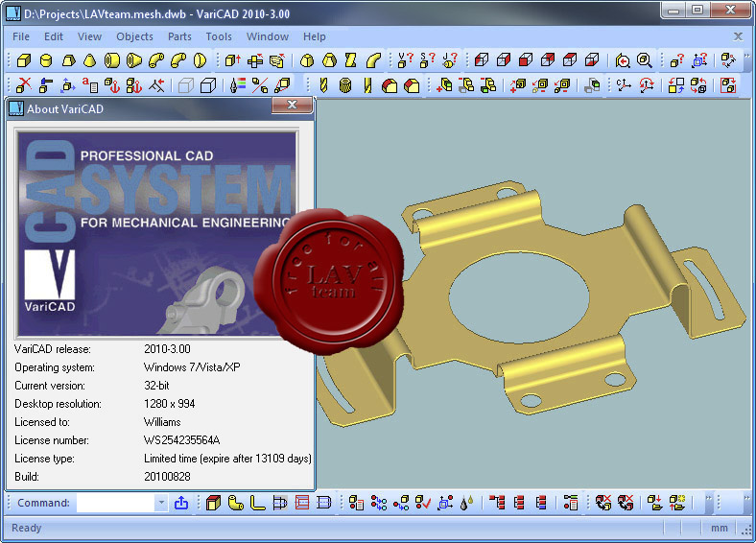Close the About VariCAD dialog
Image resolution: width=756 pixels, height=543 pixels.
pyautogui.click(x=293, y=106)
